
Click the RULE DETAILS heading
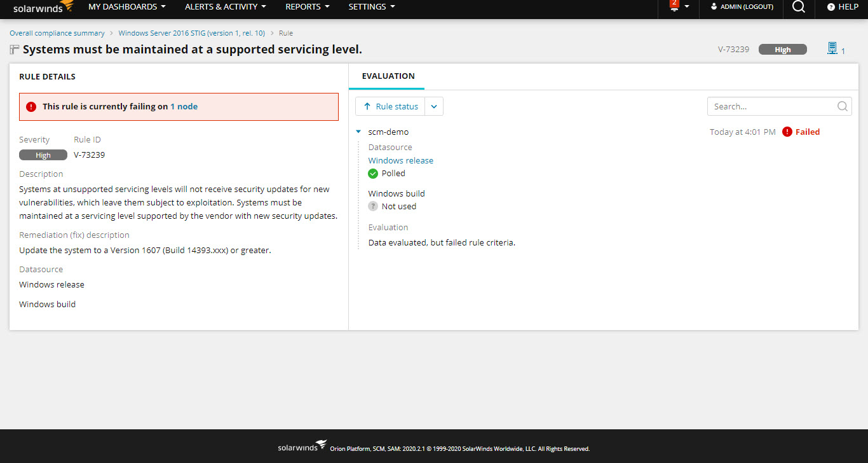(47, 77)
